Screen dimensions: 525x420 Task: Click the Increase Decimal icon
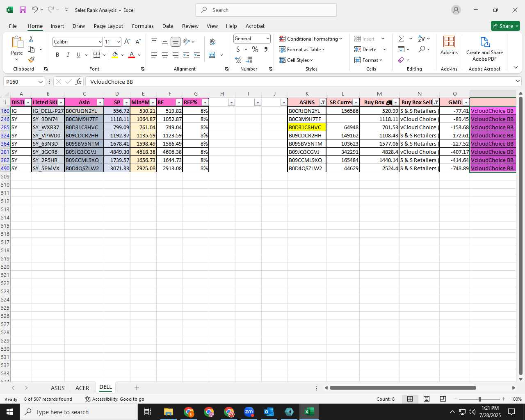[x=238, y=60]
